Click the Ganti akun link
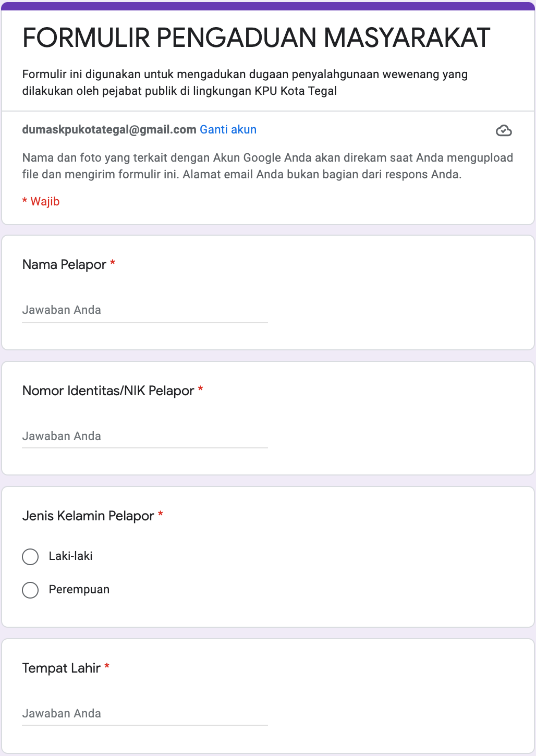Viewport: 536px width, 756px height. tap(228, 130)
